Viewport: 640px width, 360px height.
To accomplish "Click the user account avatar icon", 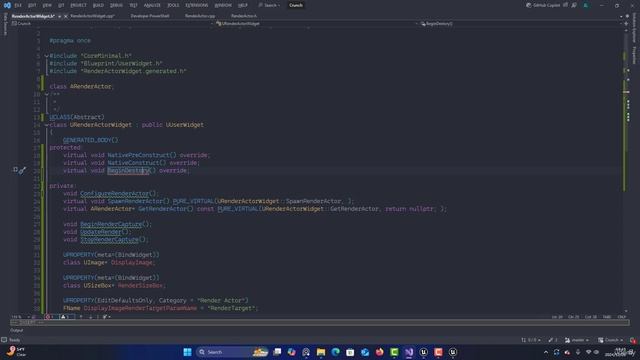I will pos(586,5).
